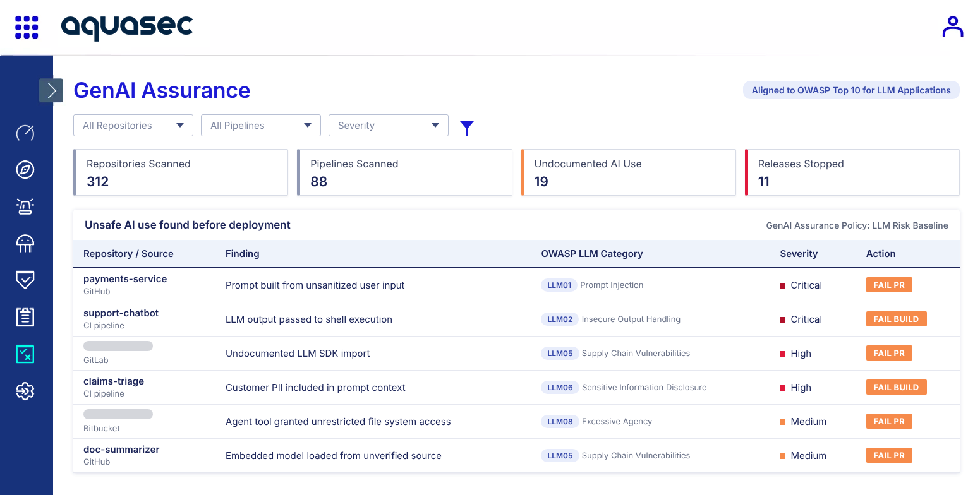Open the user profile icon
Viewport: 980px width, 495px height.
click(952, 27)
